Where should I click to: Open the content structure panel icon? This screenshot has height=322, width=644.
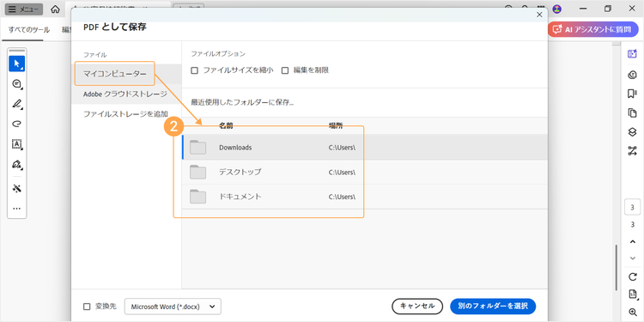click(632, 151)
